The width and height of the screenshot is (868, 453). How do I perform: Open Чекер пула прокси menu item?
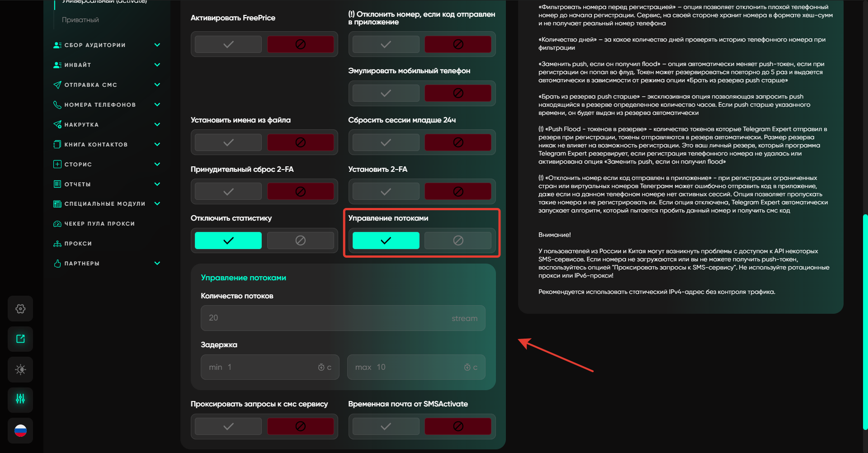tap(99, 224)
